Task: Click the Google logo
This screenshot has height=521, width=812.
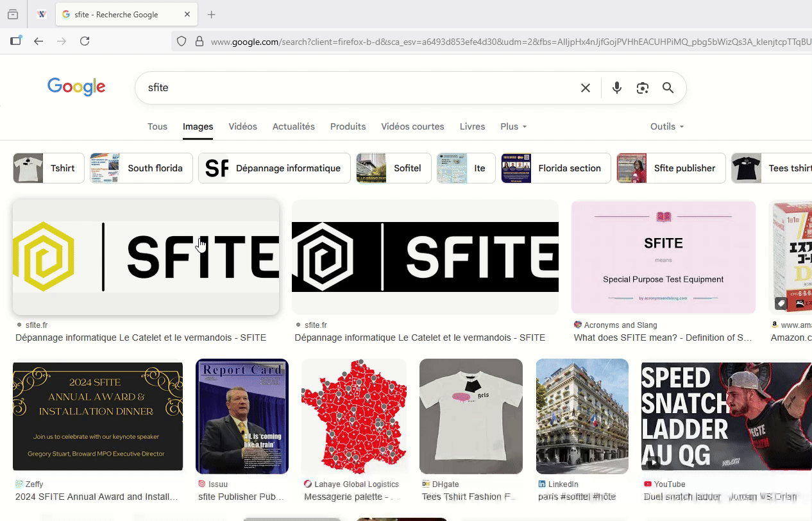Action: click(x=76, y=87)
